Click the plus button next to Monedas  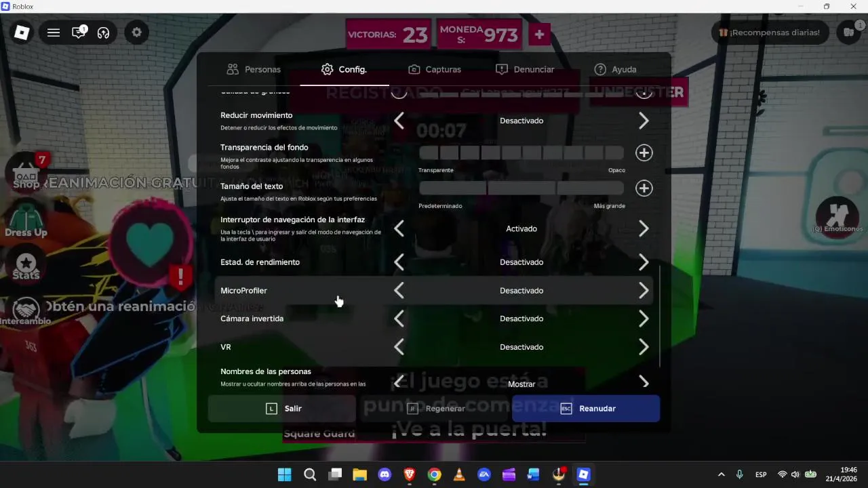539,34
